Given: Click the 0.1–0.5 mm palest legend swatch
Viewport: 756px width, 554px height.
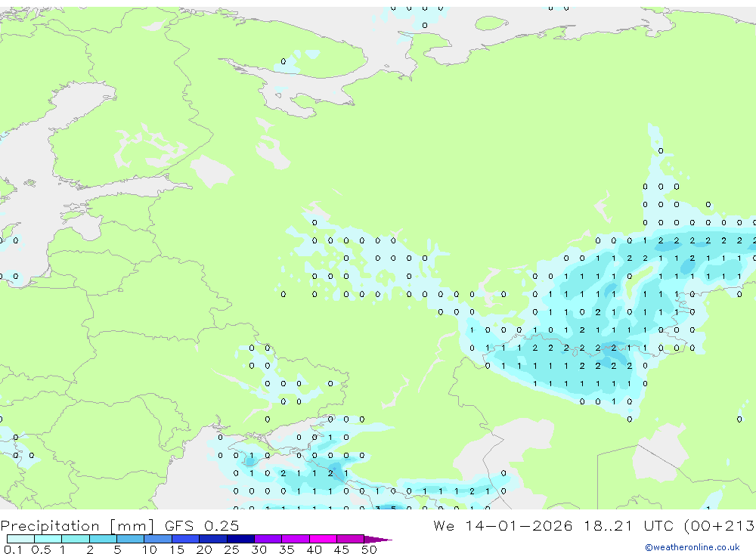Looking at the screenshot, I should tap(20, 539).
